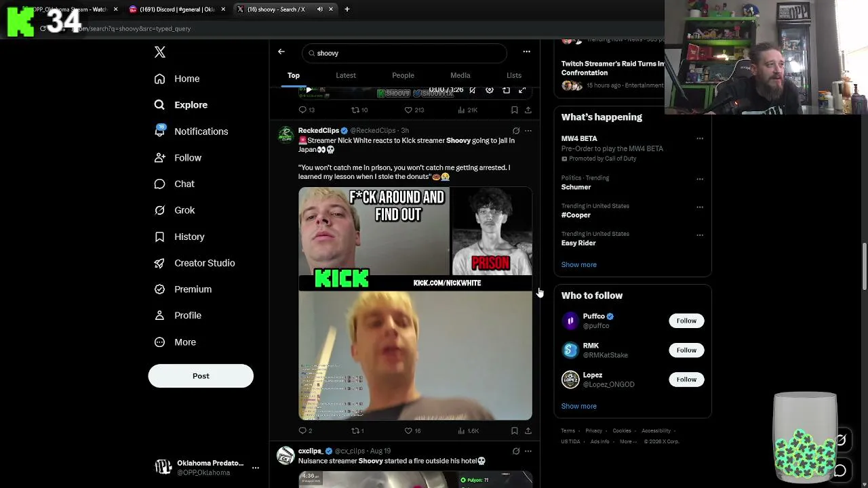The height and width of the screenshot is (488, 868).
Task: Share the post with 213 likes
Action: pyautogui.click(x=528, y=110)
